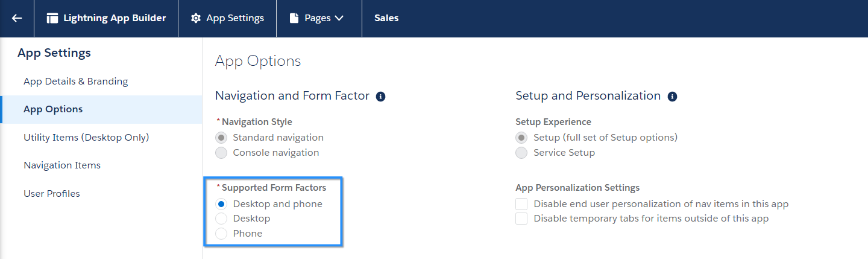Select Setup full set of options radio

click(521, 138)
